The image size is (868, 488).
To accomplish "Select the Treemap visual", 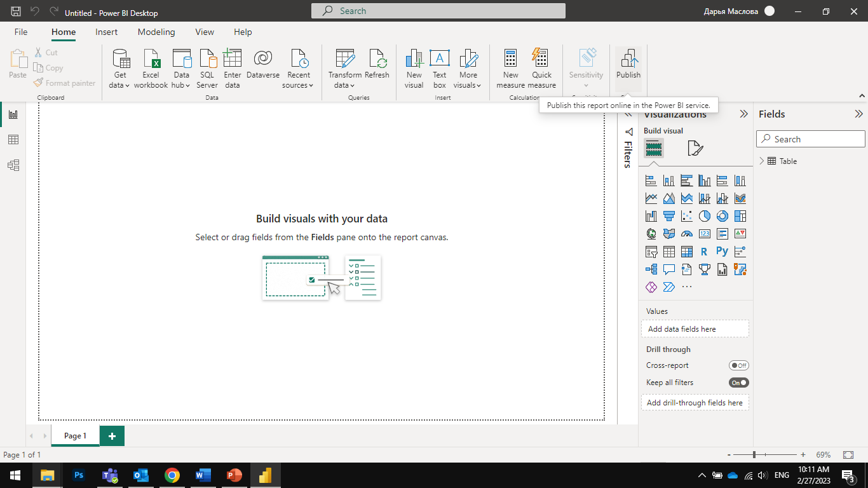I will (740, 216).
